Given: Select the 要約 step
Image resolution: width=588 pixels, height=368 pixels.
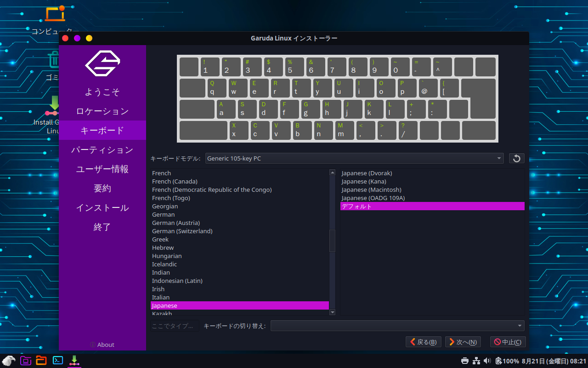Looking at the screenshot, I should tap(102, 189).
